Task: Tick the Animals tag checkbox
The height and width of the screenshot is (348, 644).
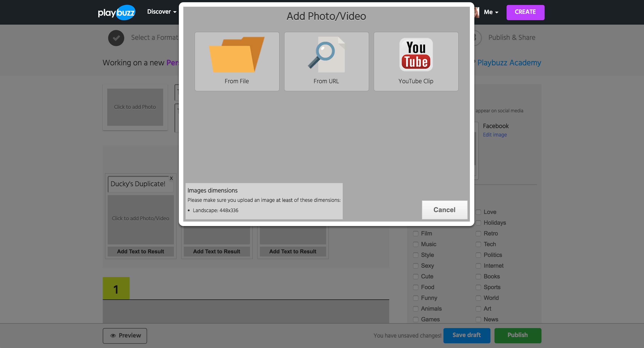Action: pos(415,309)
